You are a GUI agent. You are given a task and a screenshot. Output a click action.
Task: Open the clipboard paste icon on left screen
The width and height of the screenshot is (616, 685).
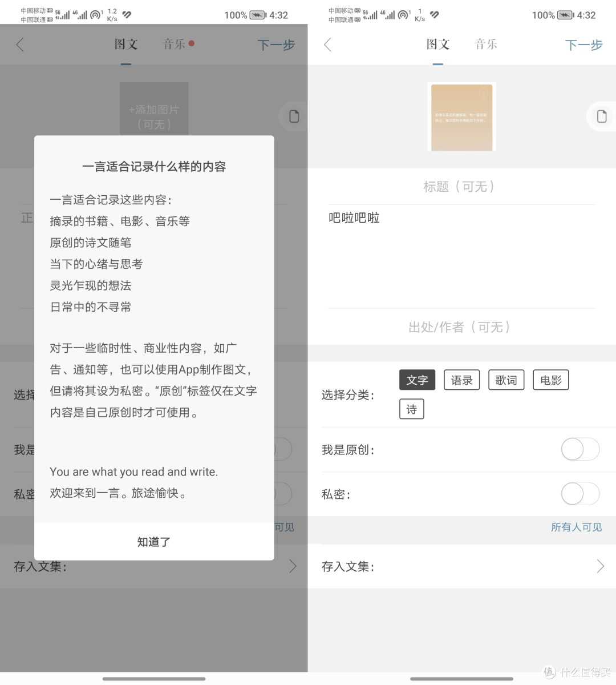pos(294,116)
